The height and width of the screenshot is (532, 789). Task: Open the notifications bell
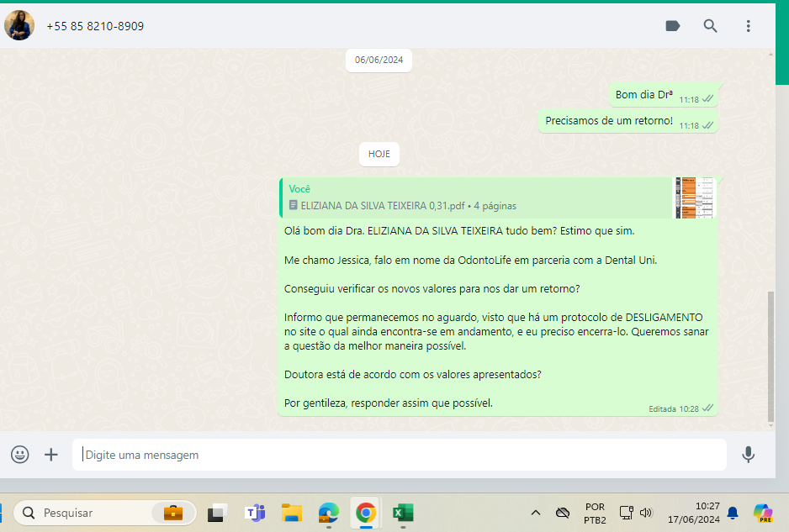(x=733, y=513)
